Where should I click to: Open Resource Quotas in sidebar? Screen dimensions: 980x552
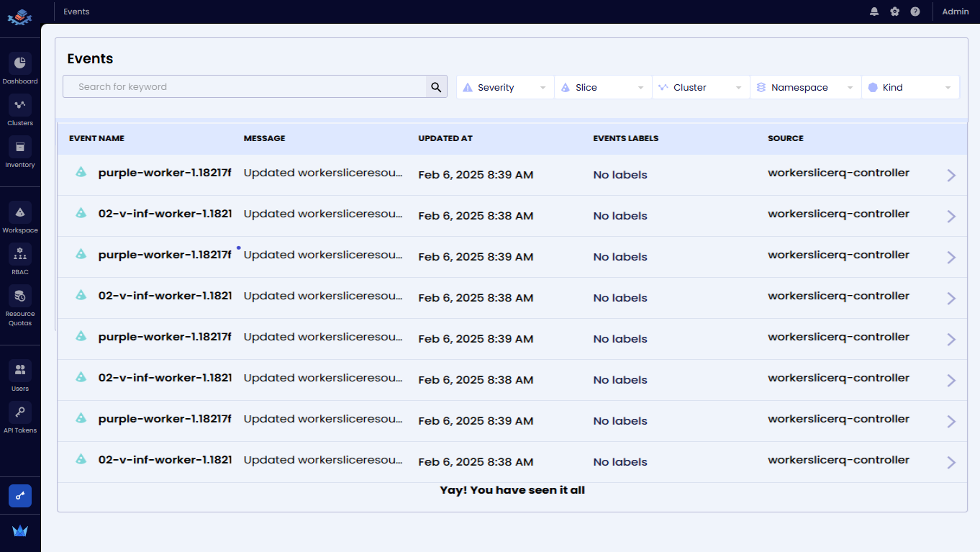click(20, 296)
